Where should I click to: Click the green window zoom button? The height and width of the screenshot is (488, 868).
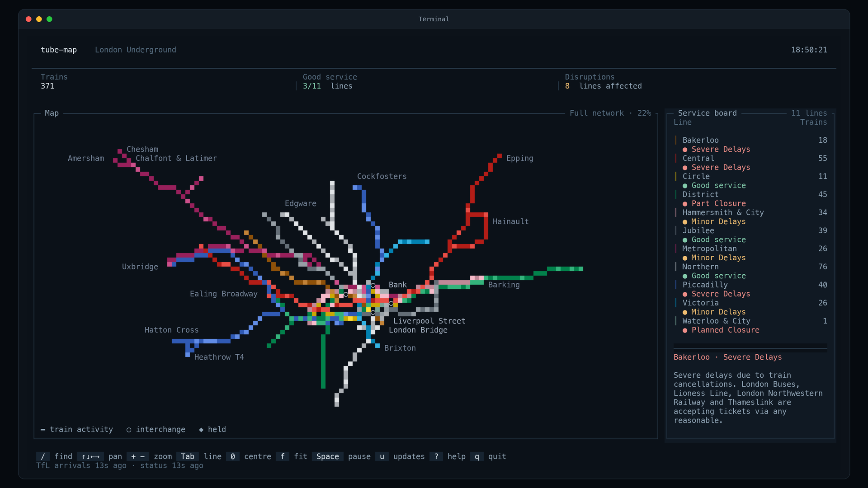[49, 19]
